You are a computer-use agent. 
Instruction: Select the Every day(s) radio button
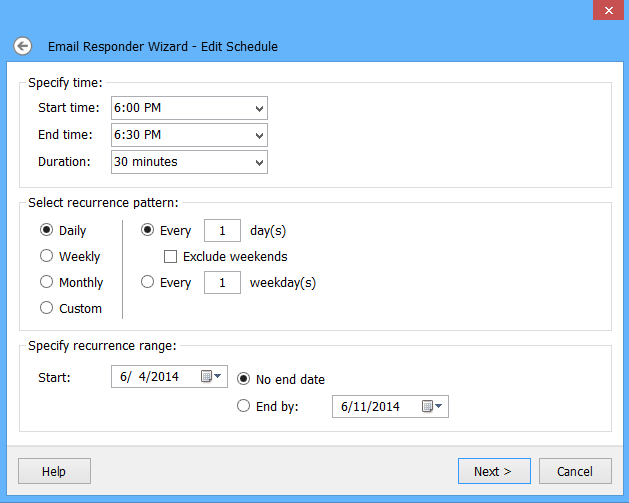[x=148, y=231]
